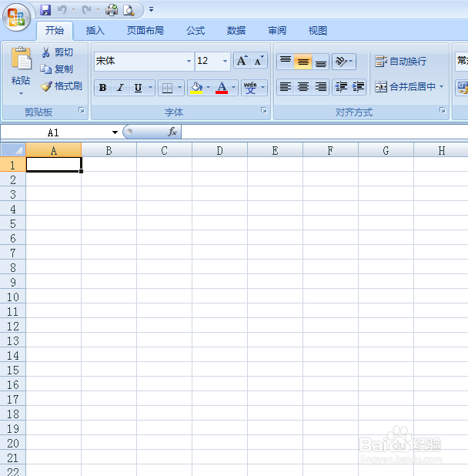Expand the borders options arrow
The height and width of the screenshot is (476, 468).
(x=179, y=88)
